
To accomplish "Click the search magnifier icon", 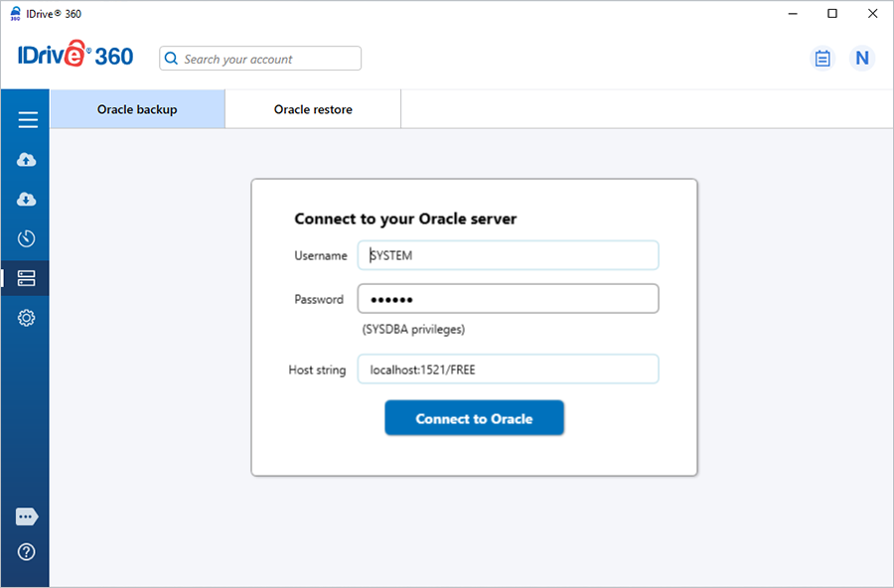I will 171,60.
